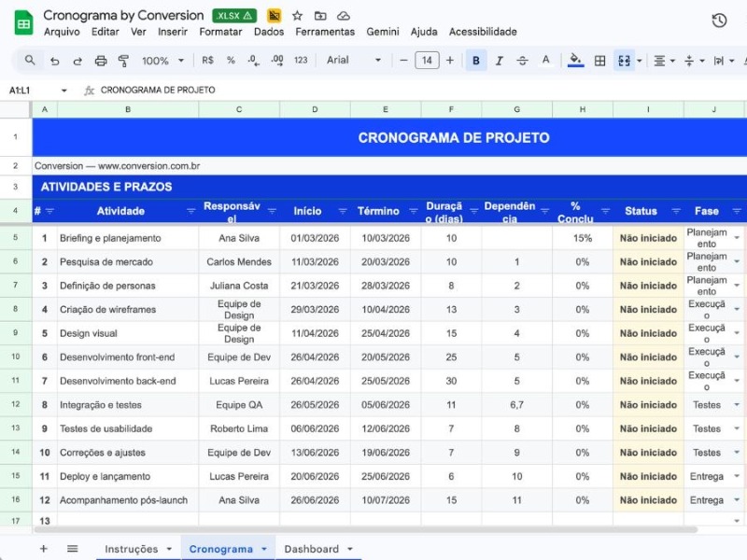Click the merge cells icon
The image size is (747, 560).
click(x=624, y=61)
